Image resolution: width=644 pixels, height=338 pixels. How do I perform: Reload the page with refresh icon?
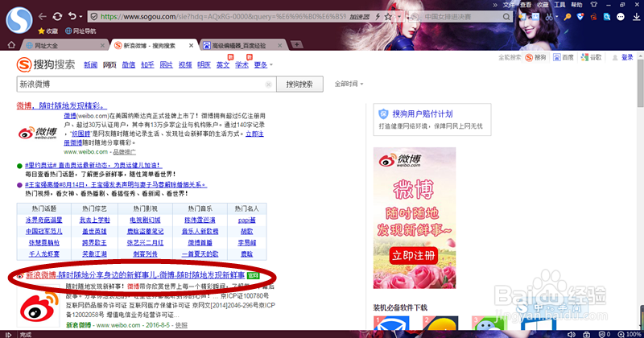coord(57,16)
